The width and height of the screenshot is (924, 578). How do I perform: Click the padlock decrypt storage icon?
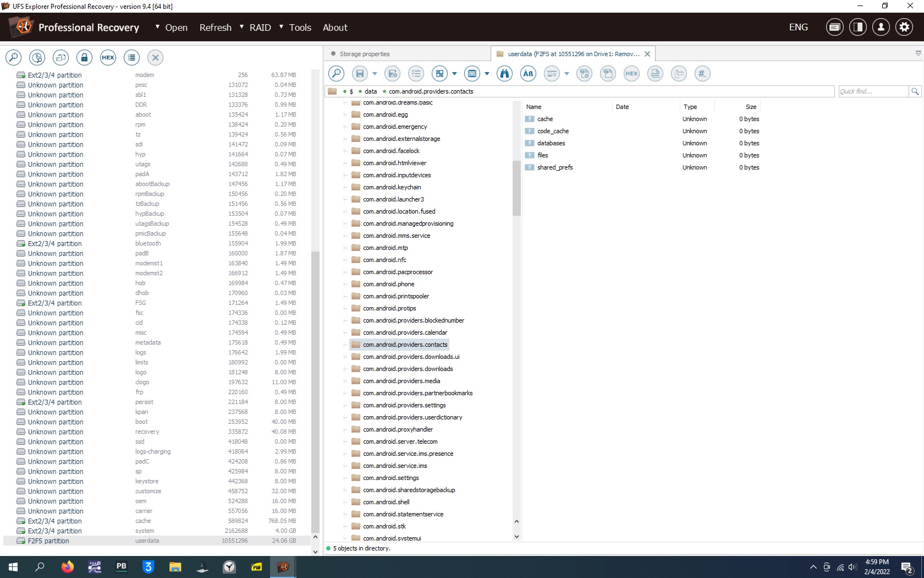[84, 57]
